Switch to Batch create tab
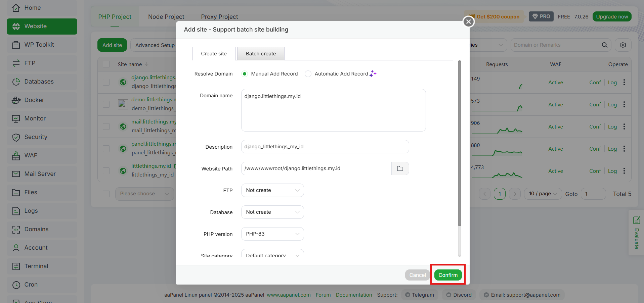The width and height of the screenshot is (644, 303). [x=261, y=54]
